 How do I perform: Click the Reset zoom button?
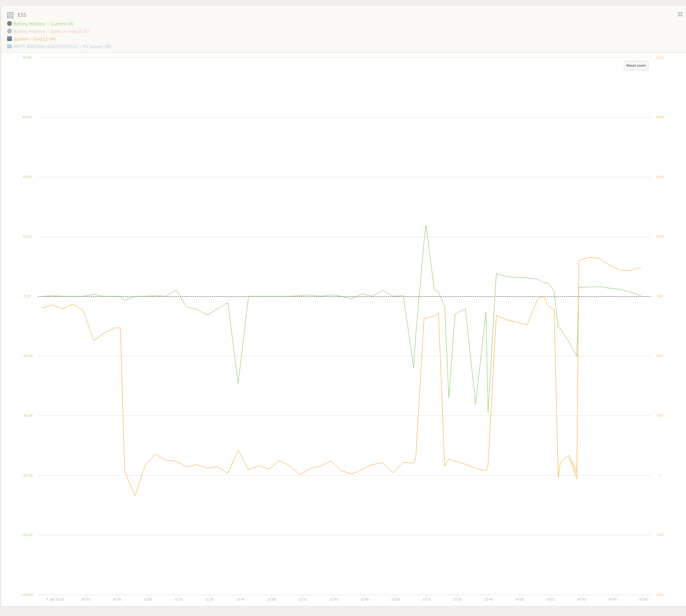click(x=636, y=66)
